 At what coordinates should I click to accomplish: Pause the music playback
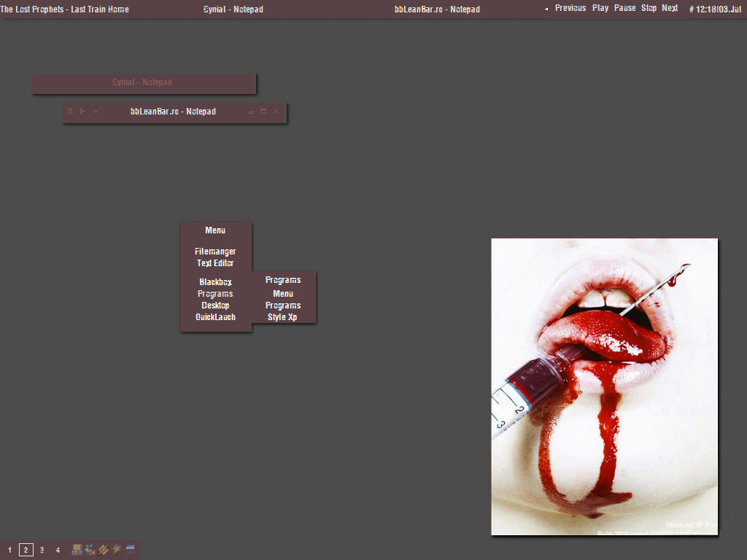coord(624,8)
